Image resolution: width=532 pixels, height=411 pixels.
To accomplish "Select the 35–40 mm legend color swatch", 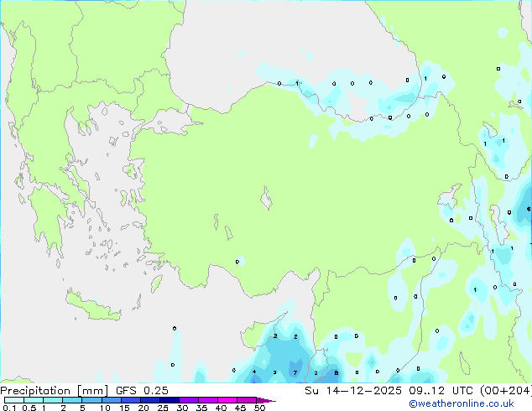I will (207, 400).
